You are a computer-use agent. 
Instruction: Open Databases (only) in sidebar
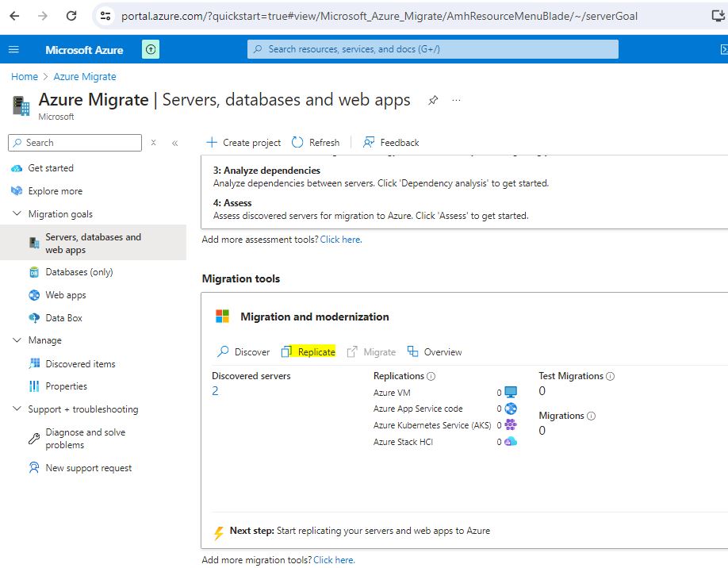(x=79, y=272)
